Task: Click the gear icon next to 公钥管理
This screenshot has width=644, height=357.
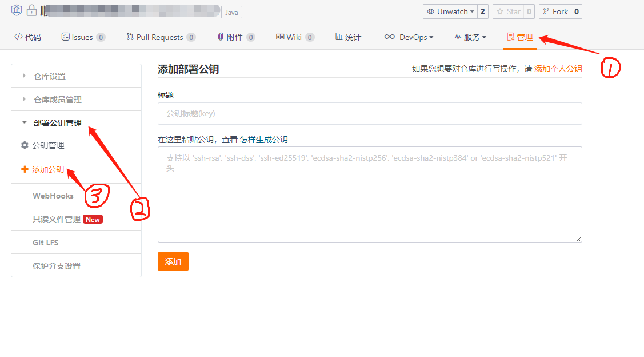Action: tap(25, 145)
